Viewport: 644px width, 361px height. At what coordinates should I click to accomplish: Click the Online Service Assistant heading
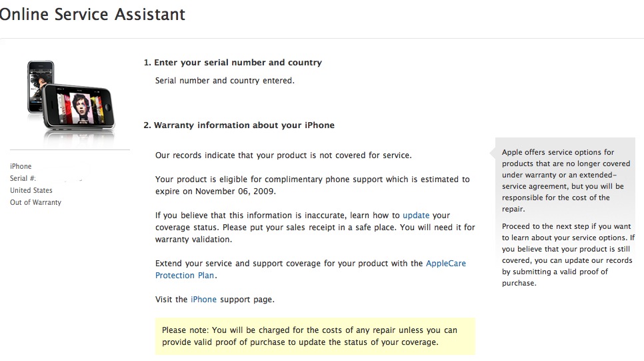pos(93,14)
